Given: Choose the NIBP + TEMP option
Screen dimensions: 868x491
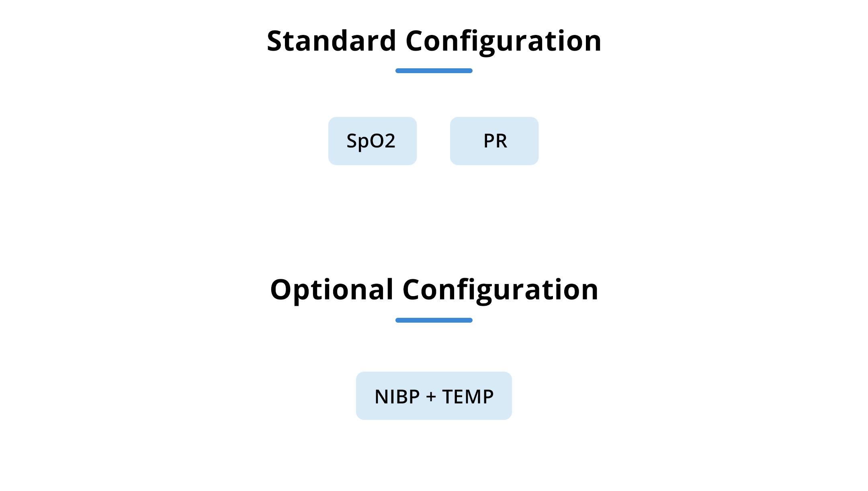Looking at the screenshot, I should pos(434,396).
